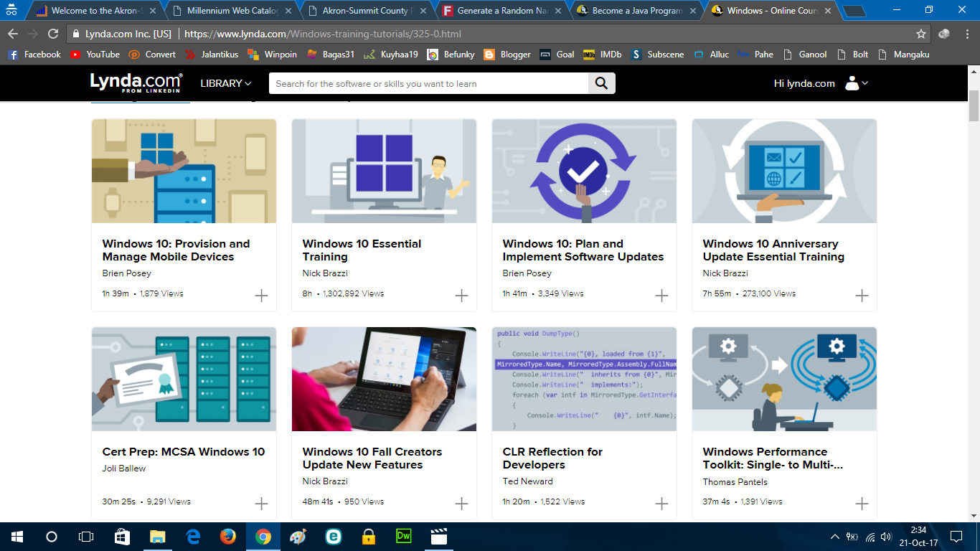Click the search magnifier button on Lynda
The height and width of the screenshot is (551, 980).
pos(602,84)
